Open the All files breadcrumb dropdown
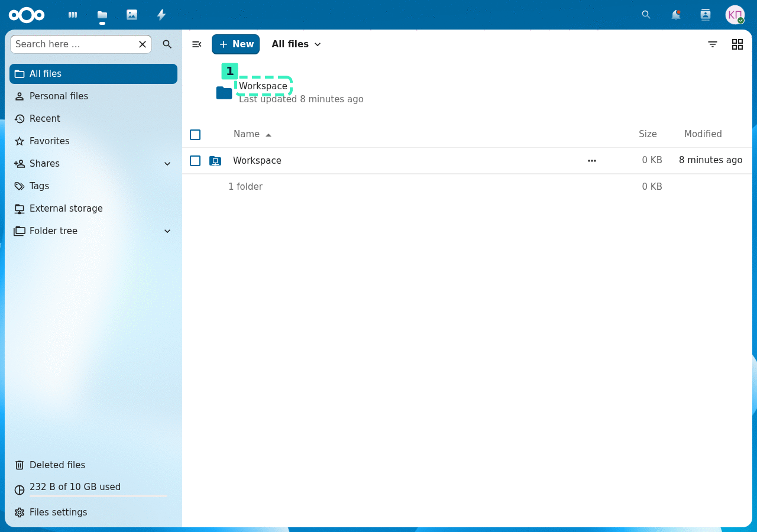The height and width of the screenshot is (532, 757). point(296,44)
